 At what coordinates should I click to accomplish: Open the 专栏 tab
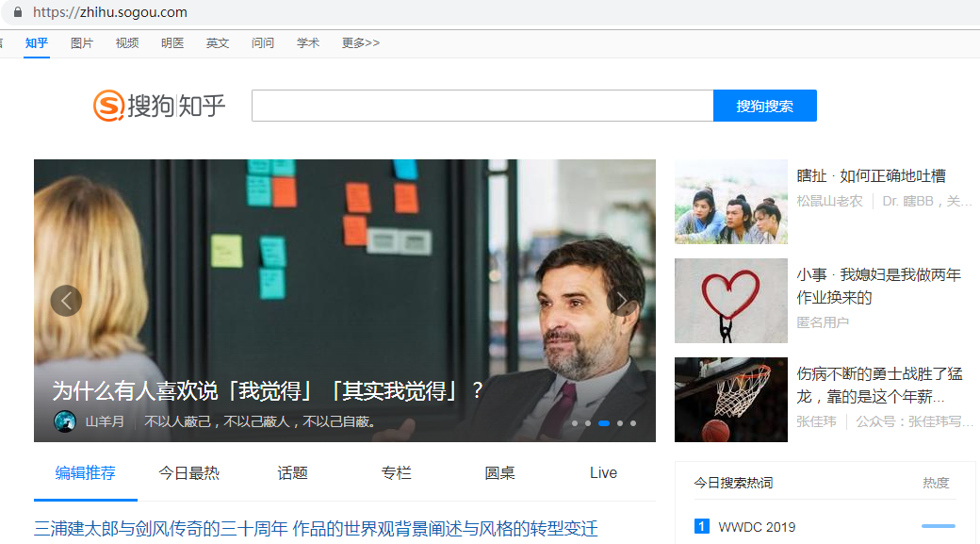[397, 473]
